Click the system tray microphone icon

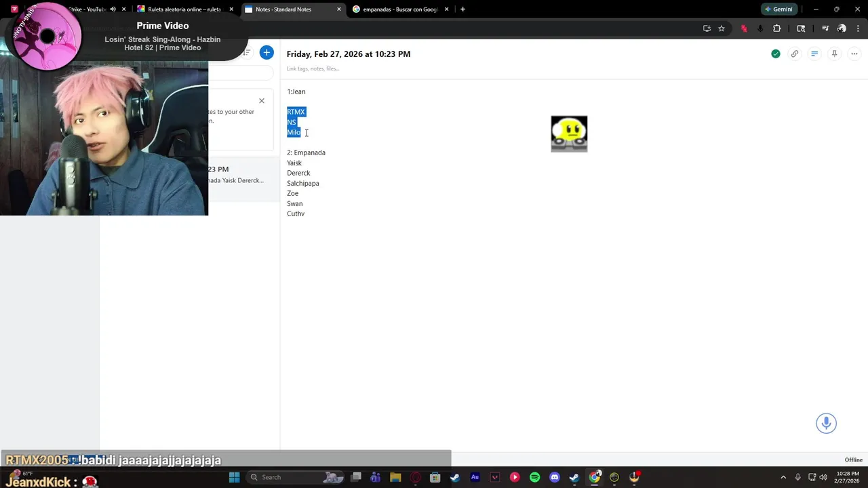pyautogui.click(x=798, y=477)
